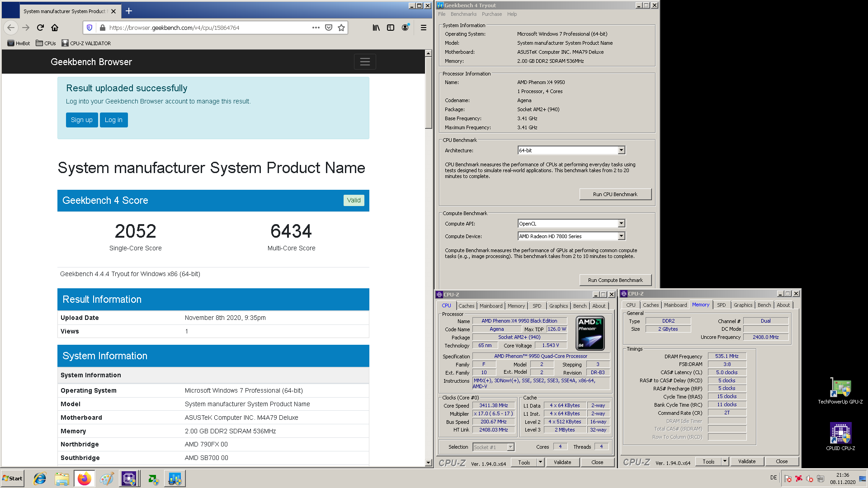Open a new browser tab

129,11
